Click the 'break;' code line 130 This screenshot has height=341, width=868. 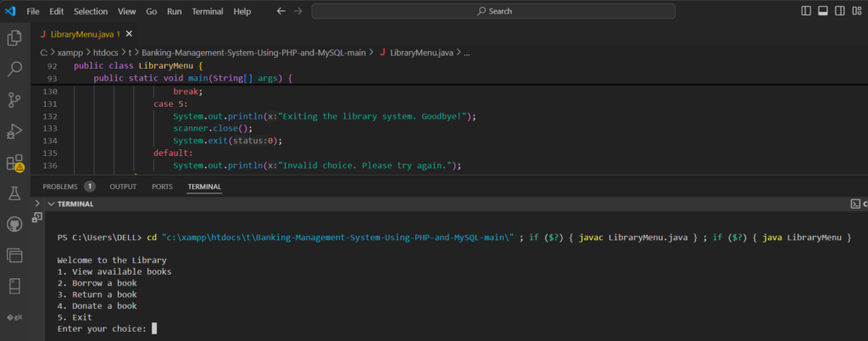tap(188, 92)
